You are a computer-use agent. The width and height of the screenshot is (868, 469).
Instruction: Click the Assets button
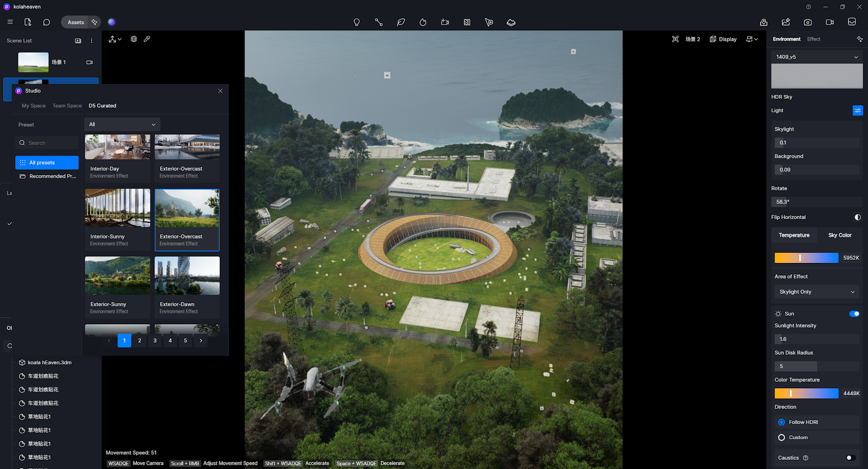(x=75, y=22)
